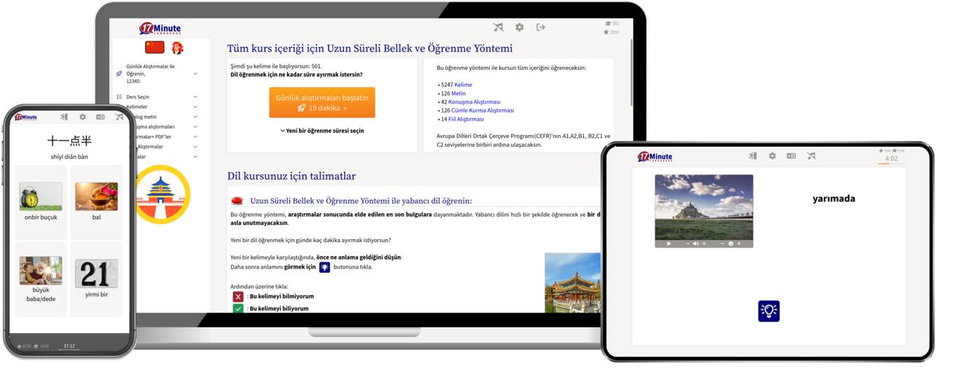The width and height of the screenshot is (980, 372).
Task: Open settings gear in laptop header
Action: (519, 27)
